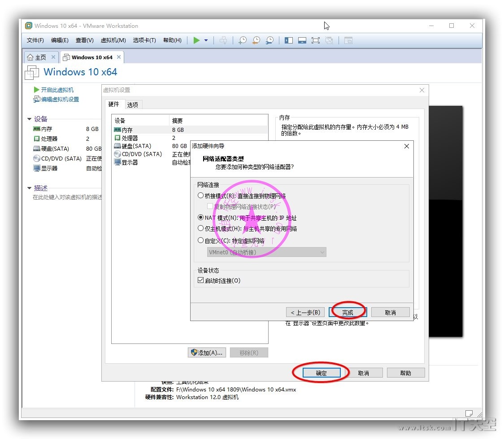The height and width of the screenshot is (439, 504).
Task: Select 自定义 custom virtual network radio
Action: (x=200, y=240)
